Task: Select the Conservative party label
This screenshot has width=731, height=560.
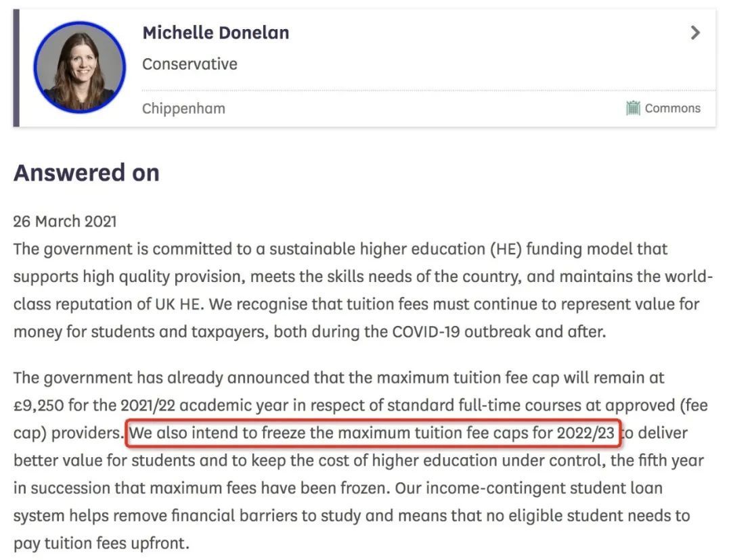Action: point(190,64)
